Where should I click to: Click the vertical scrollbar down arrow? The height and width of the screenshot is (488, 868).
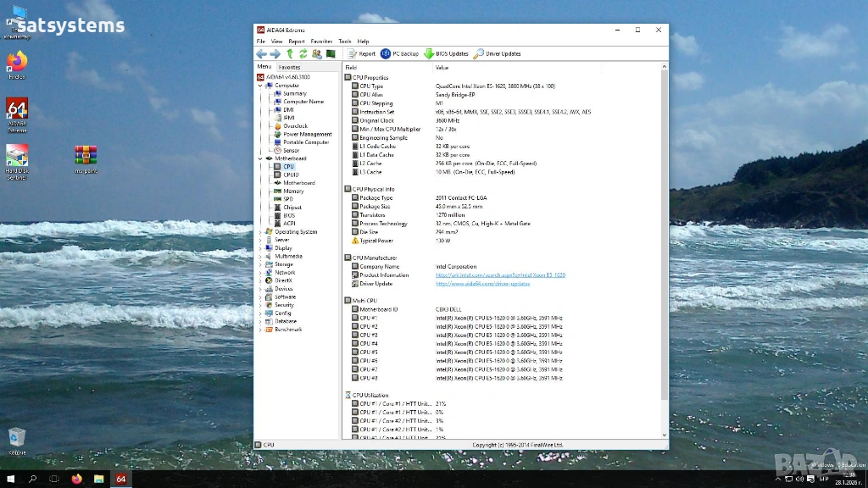click(664, 435)
